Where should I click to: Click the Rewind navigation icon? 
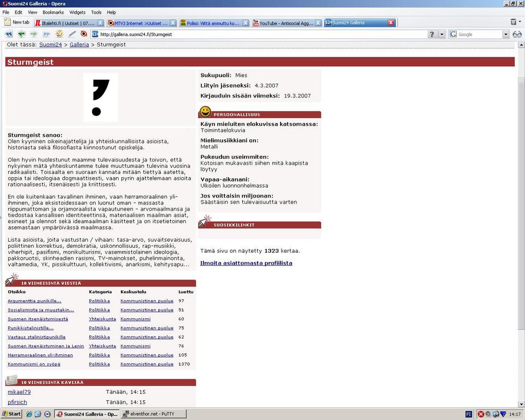(9, 34)
